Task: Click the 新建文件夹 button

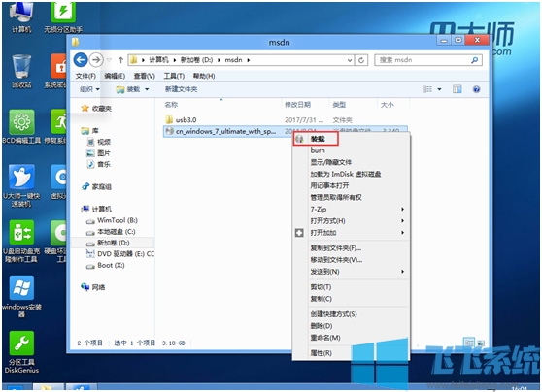Action: point(181,89)
